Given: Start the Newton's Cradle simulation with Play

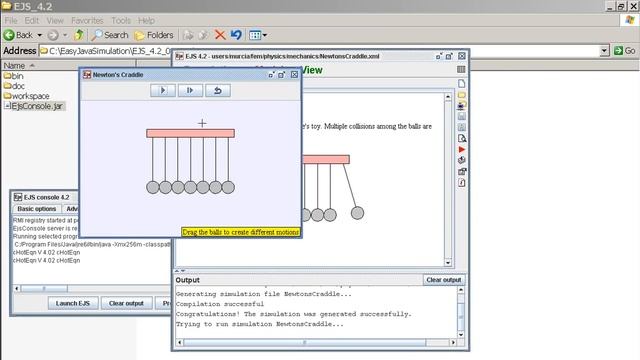Looking at the screenshot, I should pyautogui.click(x=162, y=90).
